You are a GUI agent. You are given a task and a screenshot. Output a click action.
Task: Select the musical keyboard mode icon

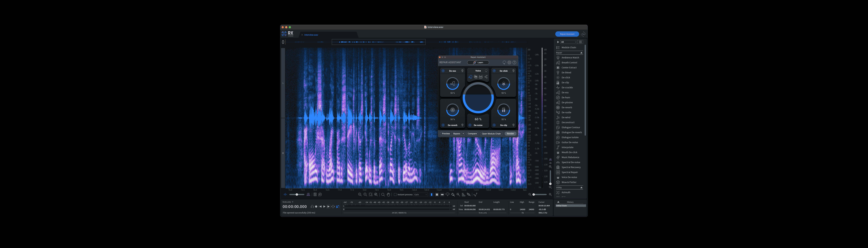(475, 77)
